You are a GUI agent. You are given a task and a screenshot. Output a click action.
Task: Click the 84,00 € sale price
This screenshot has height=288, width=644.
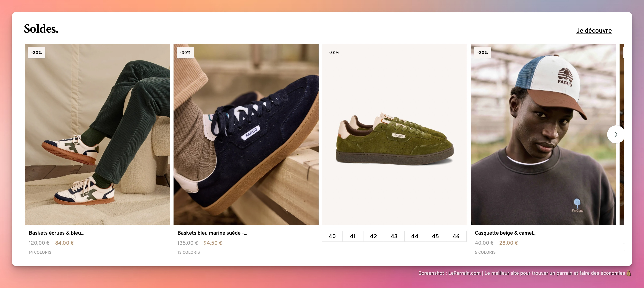(64, 243)
